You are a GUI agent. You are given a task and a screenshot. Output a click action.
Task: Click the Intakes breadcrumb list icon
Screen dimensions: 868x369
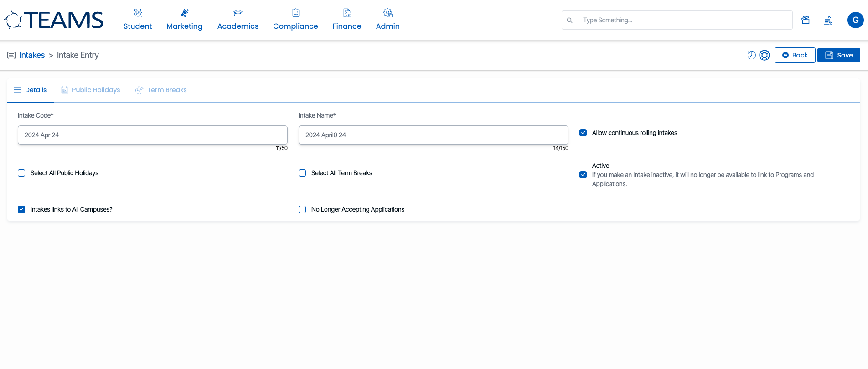click(11, 55)
